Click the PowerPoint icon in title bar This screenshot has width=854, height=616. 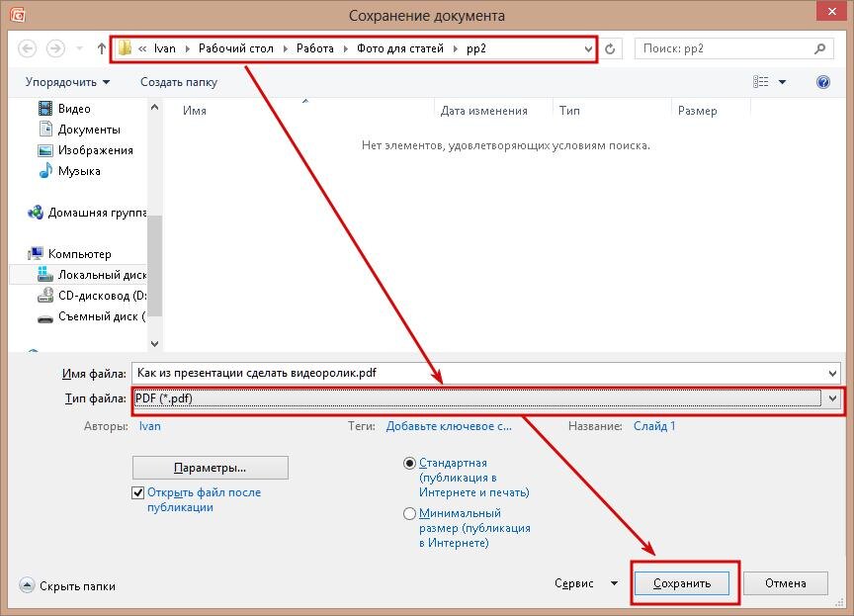(x=18, y=15)
